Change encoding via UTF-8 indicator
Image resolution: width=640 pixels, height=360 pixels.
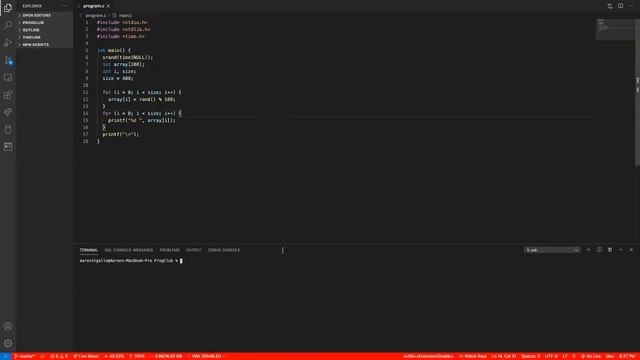tap(551, 356)
